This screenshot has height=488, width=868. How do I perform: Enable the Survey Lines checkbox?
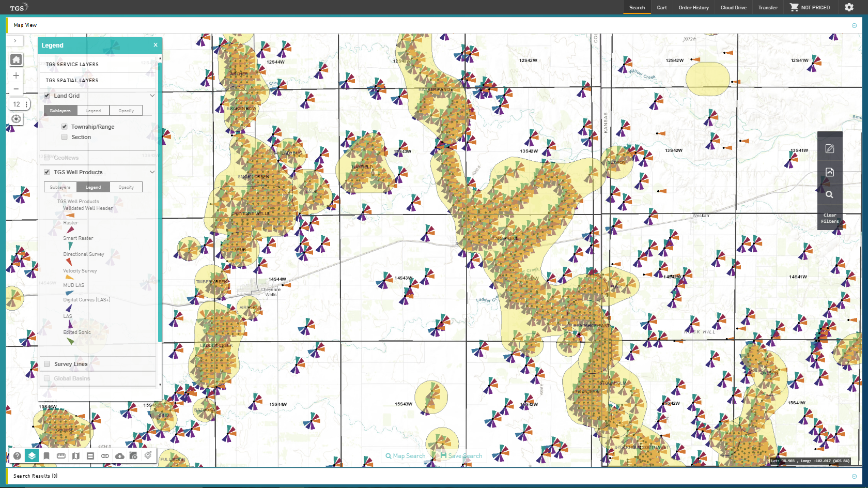(47, 364)
